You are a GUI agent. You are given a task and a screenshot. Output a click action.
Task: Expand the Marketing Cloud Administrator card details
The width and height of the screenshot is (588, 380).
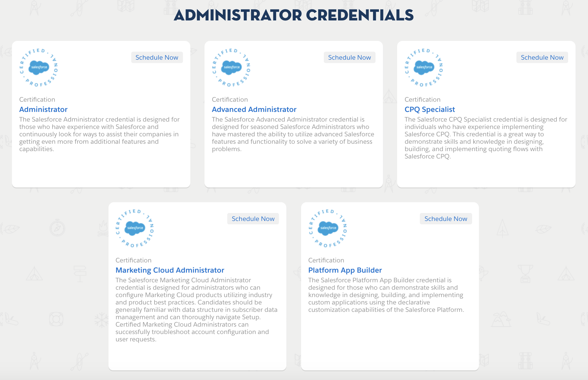click(170, 271)
